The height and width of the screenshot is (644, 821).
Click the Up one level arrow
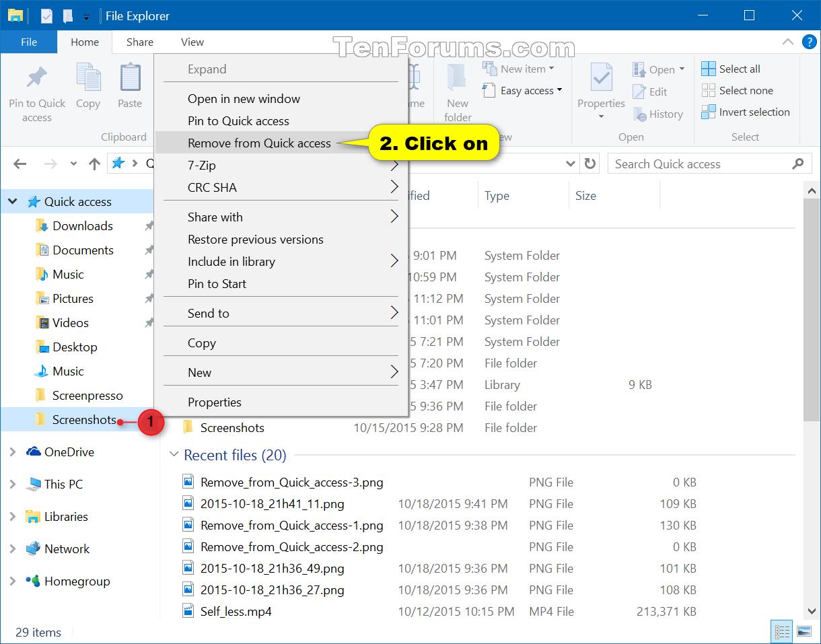click(x=95, y=164)
